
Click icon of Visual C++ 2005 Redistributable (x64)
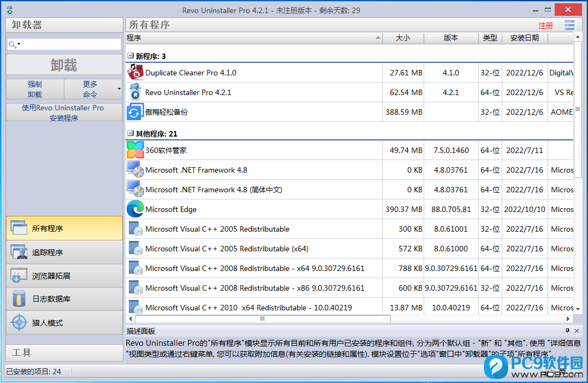tap(135, 249)
